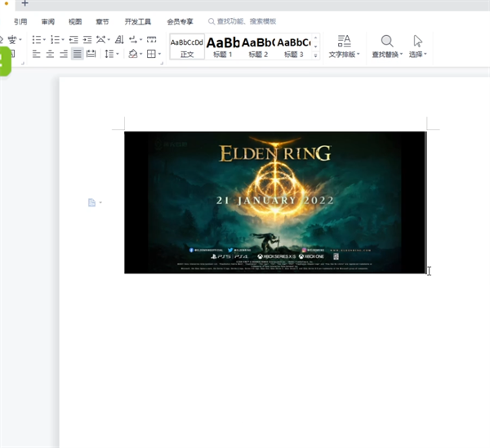Switch to the 章节 section tab
Image resolution: width=490 pixels, height=448 pixels.
(x=102, y=21)
